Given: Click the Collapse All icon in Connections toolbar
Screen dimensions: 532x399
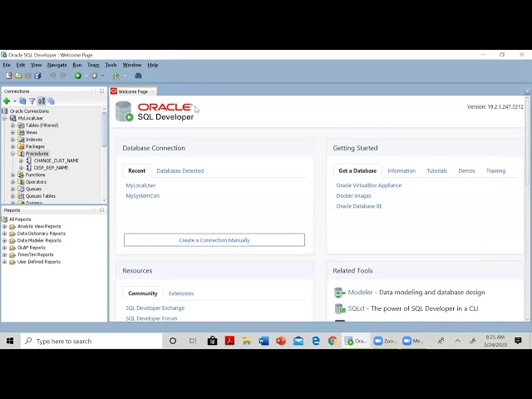Looking at the screenshot, I should tap(51, 101).
